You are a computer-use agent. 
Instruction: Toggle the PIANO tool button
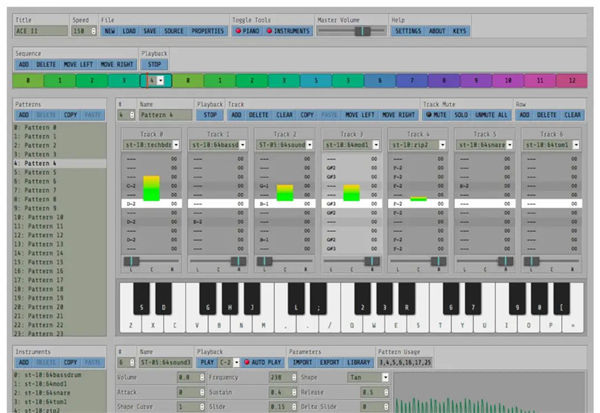point(247,31)
